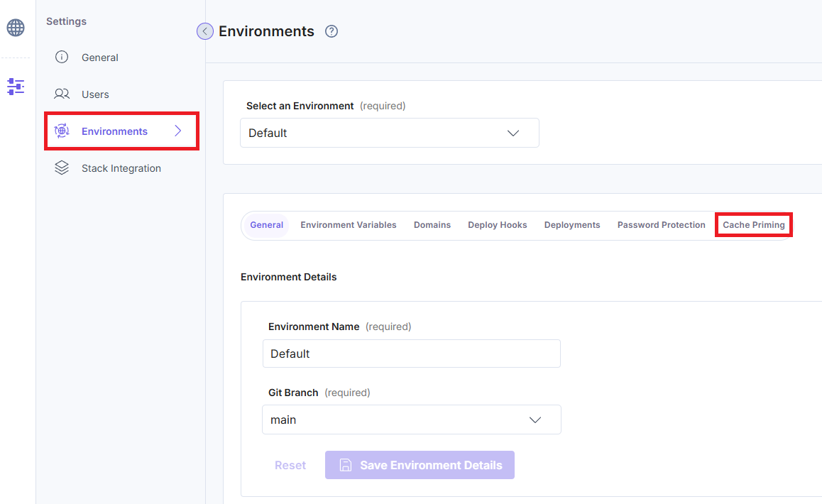This screenshot has height=504, width=822.
Task: Click the layers icon beside Stack Integration
Action: click(61, 168)
